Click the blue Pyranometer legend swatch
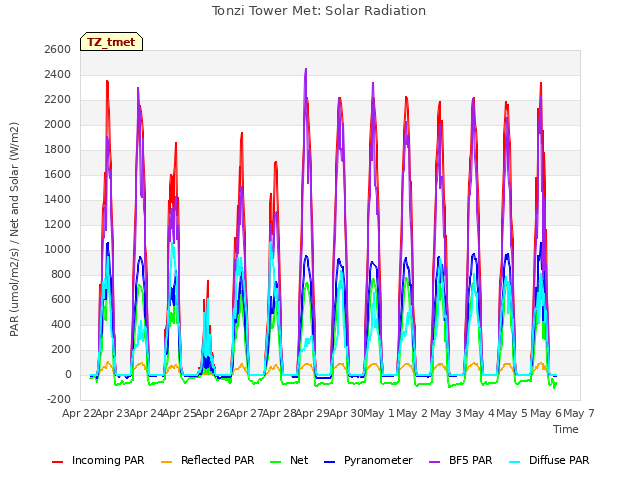Screen dimensions: 640x480 coord(329,462)
